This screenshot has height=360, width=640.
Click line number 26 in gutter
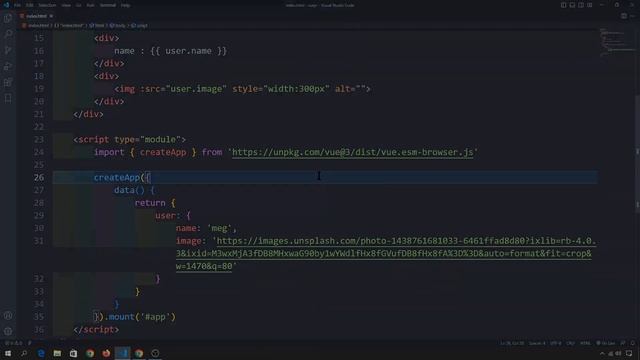(39, 178)
